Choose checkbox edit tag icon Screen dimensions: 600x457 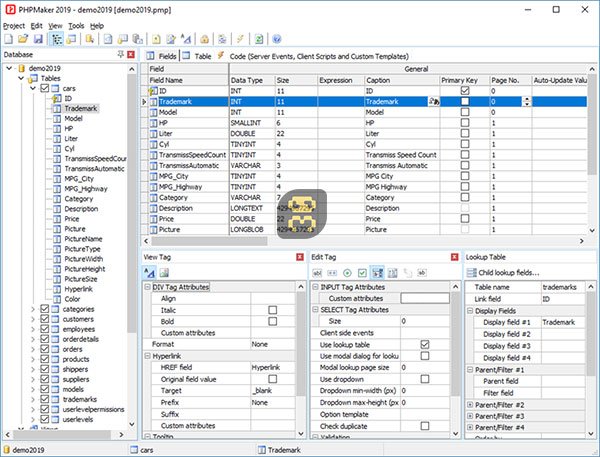[362, 273]
